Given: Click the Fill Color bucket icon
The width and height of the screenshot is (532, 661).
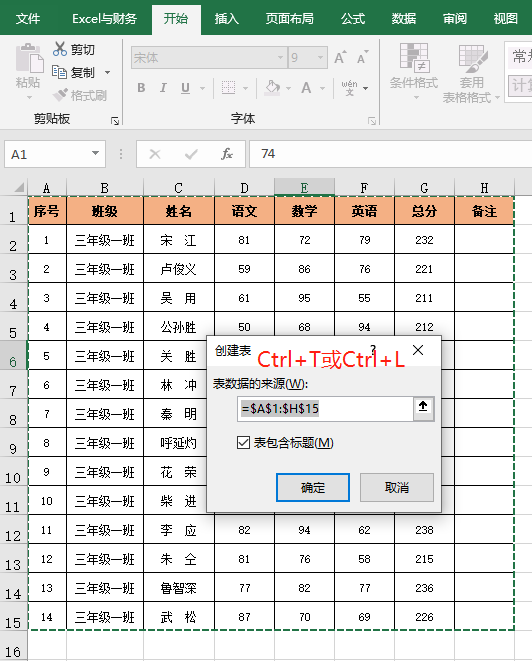Looking at the screenshot, I should (272, 88).
